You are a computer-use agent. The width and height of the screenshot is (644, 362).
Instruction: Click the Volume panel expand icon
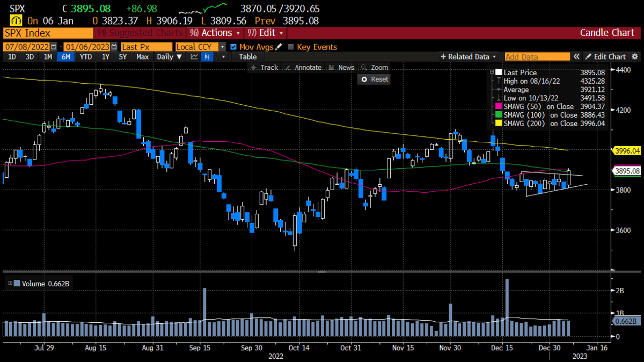(10, 283)
